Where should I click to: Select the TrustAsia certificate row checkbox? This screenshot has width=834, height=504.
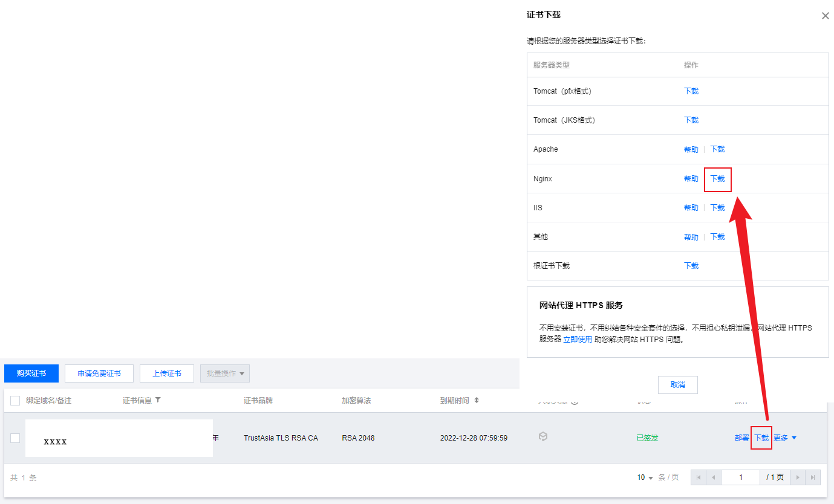pos(15,438)
